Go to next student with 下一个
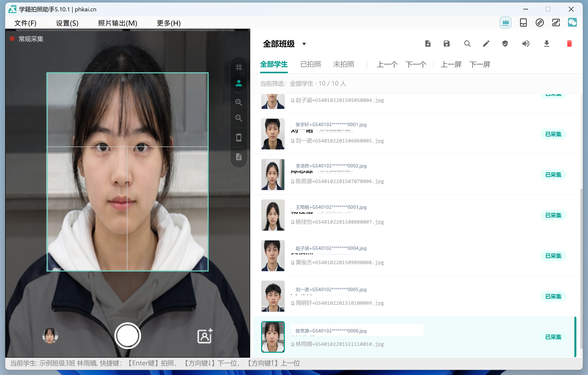This screenshot has width=588, height=375. pyautogui.click(x=416, y=65)
